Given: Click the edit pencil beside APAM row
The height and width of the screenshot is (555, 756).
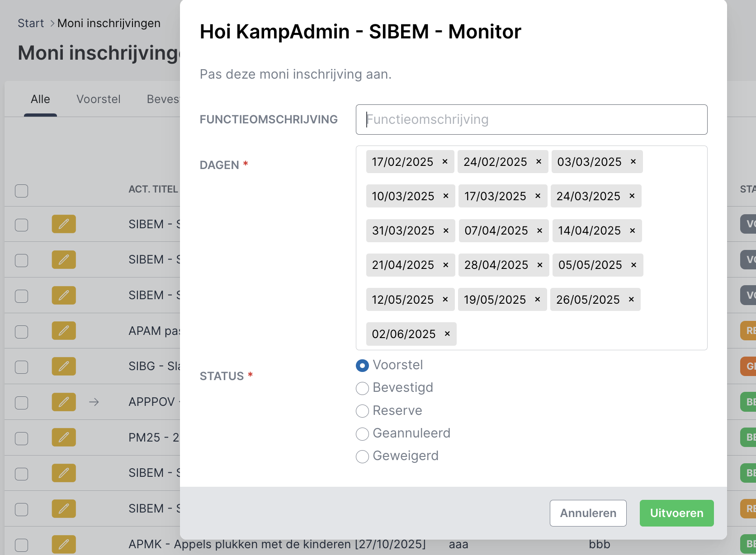Looking at the screenshot, I should click(64, 331).
